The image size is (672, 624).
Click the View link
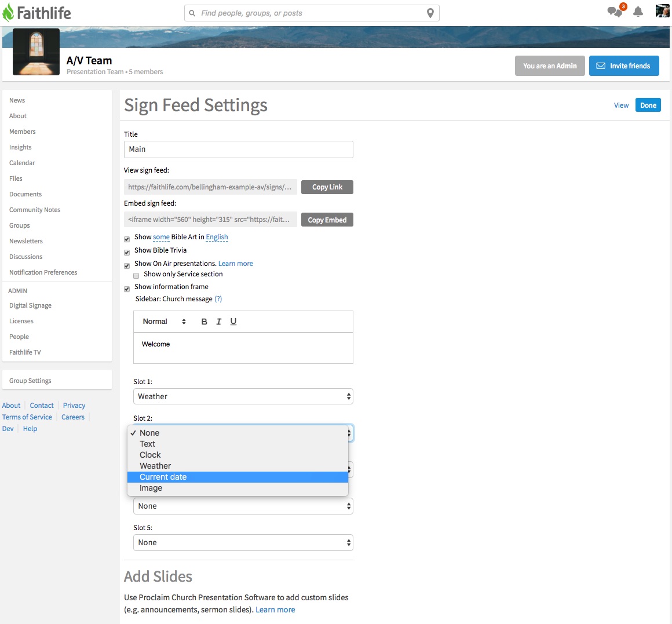pos(621,105)
